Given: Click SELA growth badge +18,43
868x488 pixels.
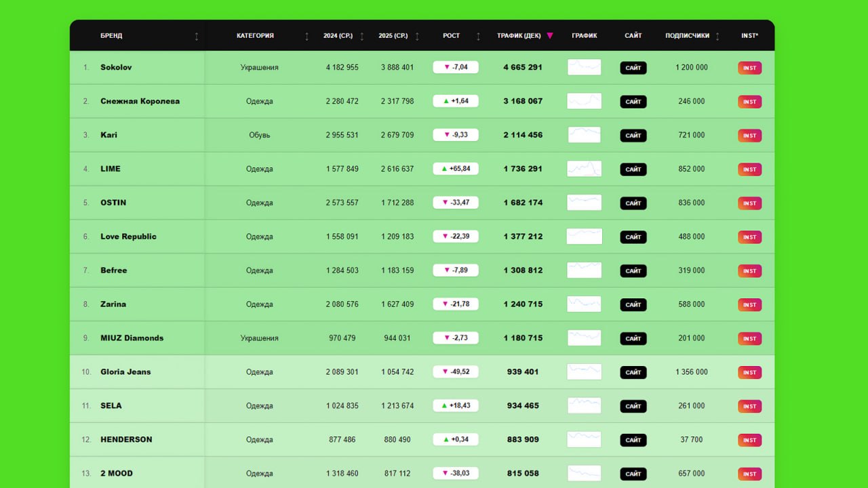Looking at the screenshot, I should coord(456,406).
